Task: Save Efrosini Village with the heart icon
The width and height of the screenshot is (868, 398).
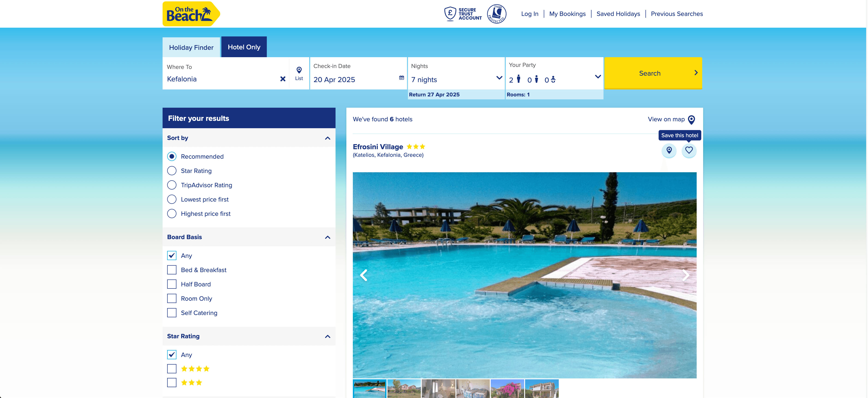Action: point(689,150)
